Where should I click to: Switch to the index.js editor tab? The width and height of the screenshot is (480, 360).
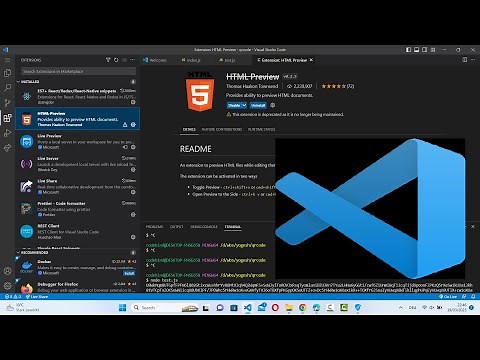[191, 60]
